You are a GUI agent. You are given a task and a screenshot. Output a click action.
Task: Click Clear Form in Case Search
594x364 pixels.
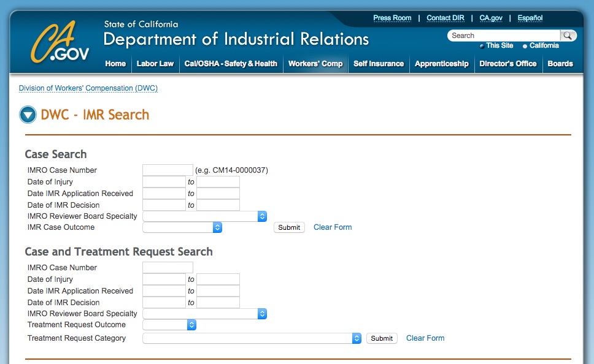(x=333, y=227)
